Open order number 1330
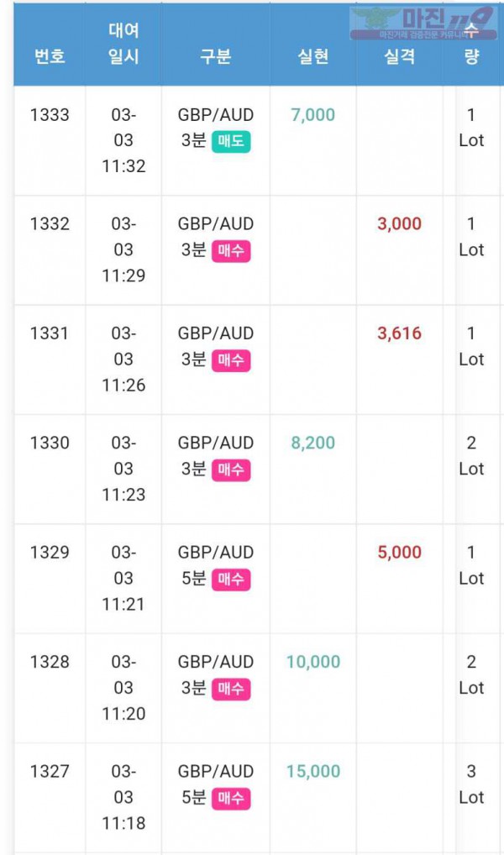The image size is (504, 855). (50, 443)
